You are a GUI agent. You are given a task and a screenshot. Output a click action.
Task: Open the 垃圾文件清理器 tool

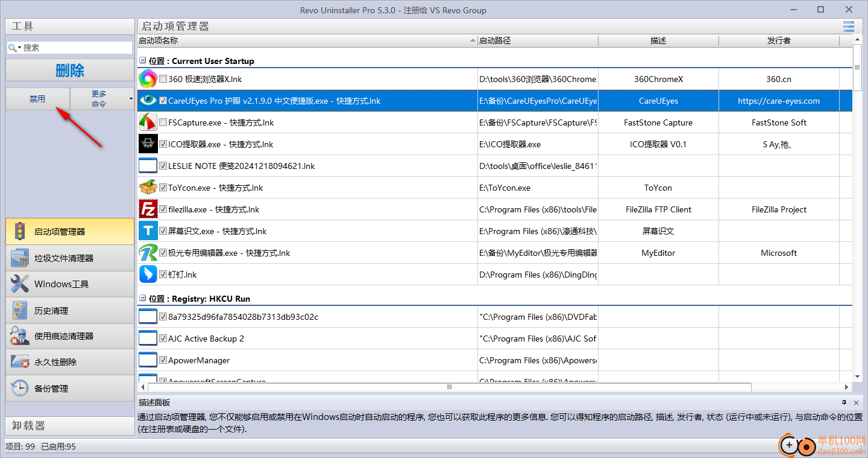tap(70, 258)
